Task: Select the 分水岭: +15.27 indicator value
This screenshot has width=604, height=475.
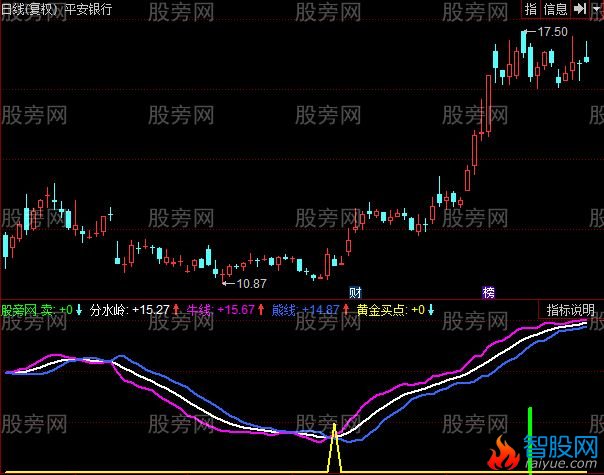Action: click(130, 310)
